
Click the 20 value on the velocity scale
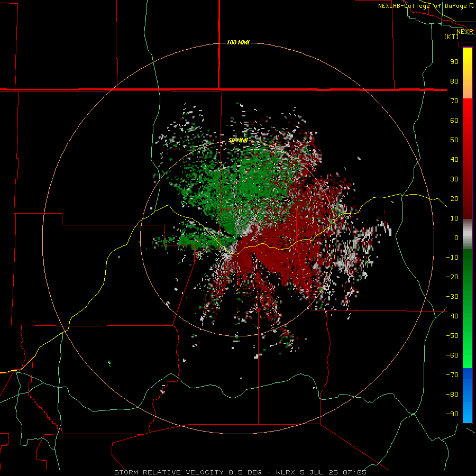point(454,198)
